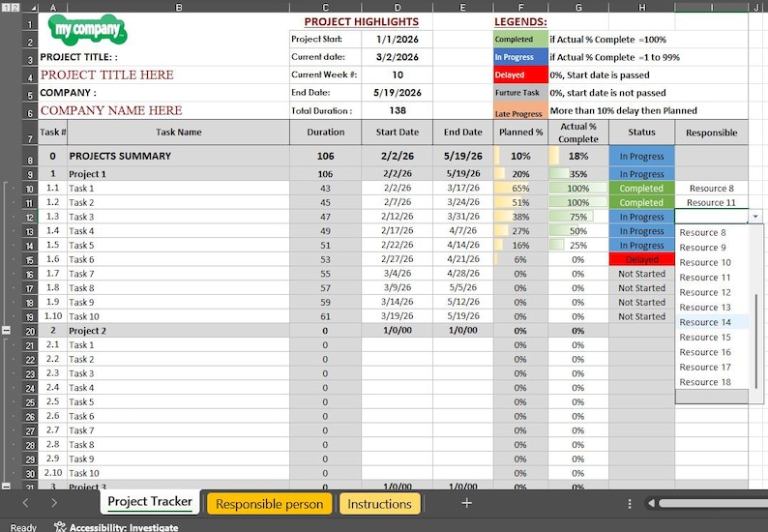Click the dropdown list scrollbar thumb
768x532 pixels.
(755, 340)
